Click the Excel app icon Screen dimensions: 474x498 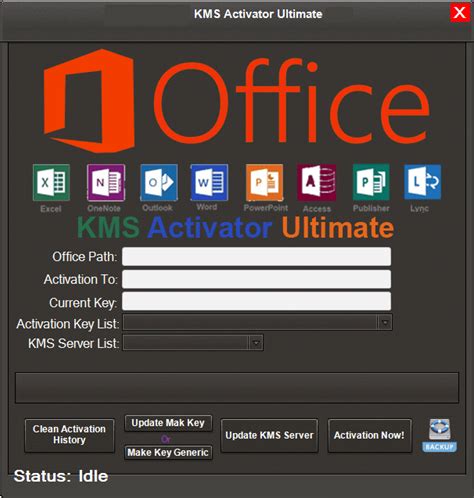[51, 182]
